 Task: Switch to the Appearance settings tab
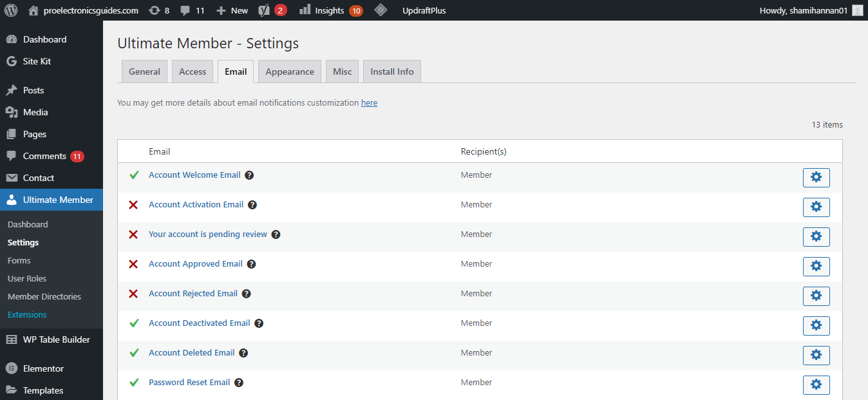[x=290, y=71]
